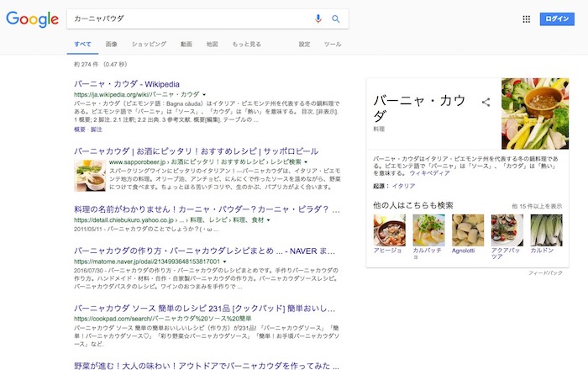Open the Google apps grid icon

click(x=527, y=19)
